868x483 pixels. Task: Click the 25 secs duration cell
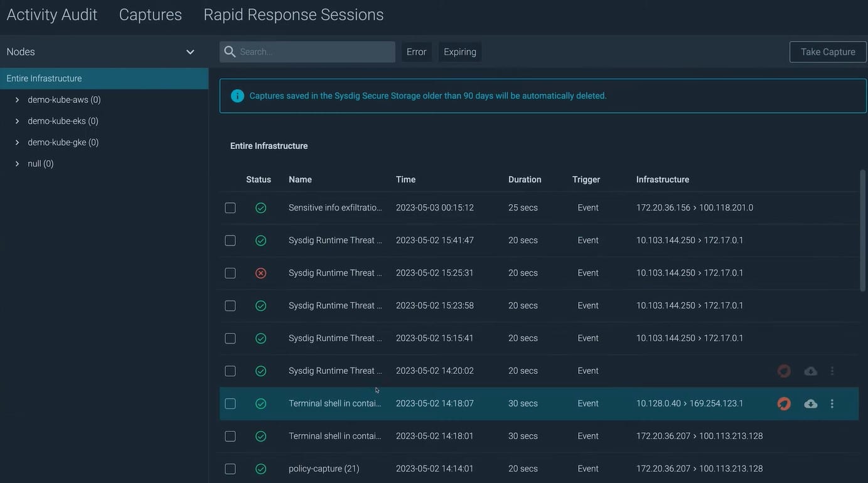523,208
